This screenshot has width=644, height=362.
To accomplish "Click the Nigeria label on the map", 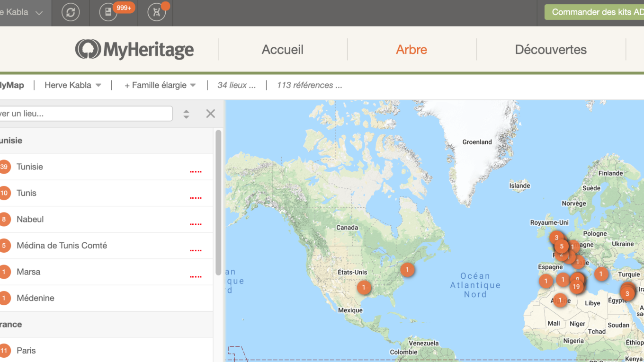I will tap(573, 341).
